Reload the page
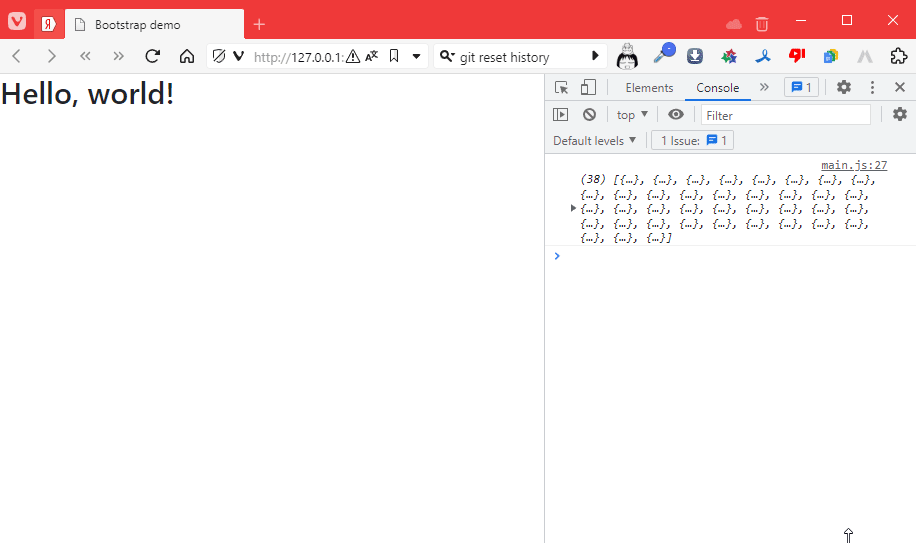Screen dimensions: 916x543 click(x=153, y=57)
